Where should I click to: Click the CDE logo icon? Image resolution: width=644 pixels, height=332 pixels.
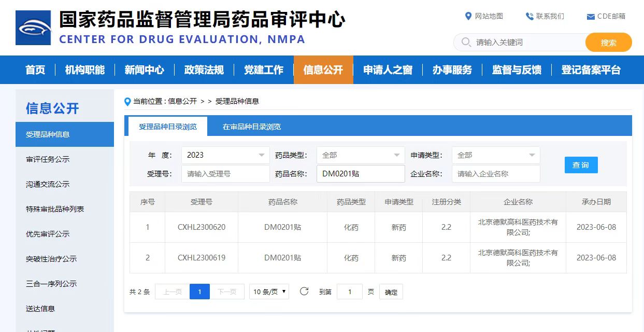click(x=34, y=27)
